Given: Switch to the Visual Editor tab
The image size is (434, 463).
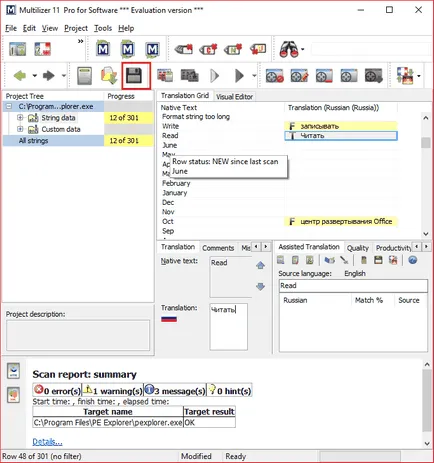Looking at the screenshot, I should (234, 97).
